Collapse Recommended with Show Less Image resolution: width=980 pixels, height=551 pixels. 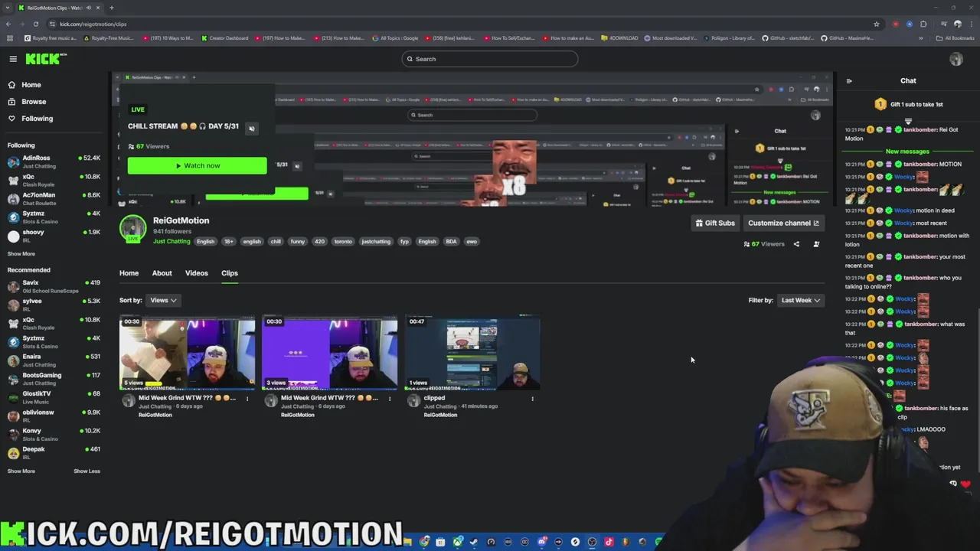[87, 471]
